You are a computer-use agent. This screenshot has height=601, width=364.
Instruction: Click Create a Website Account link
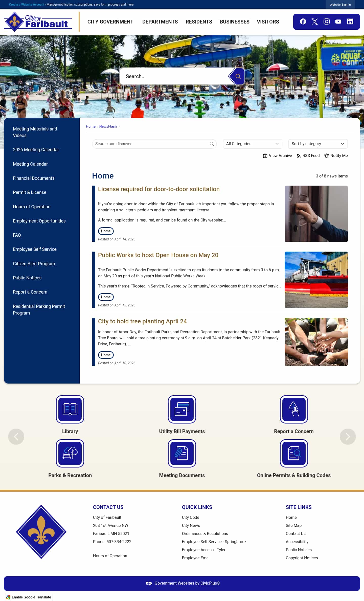pyautogui.click(x=27, y=5)
